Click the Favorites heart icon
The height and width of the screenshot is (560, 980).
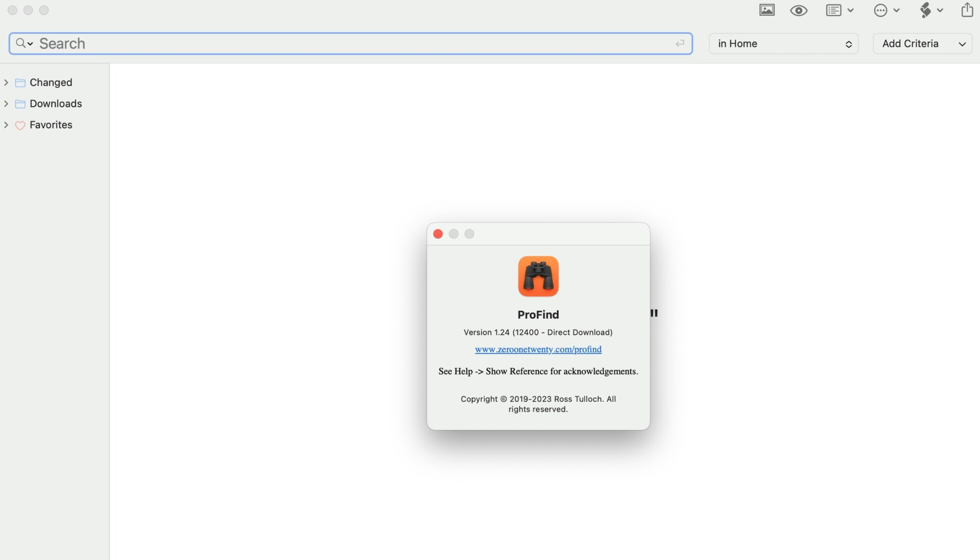point(20,125)
